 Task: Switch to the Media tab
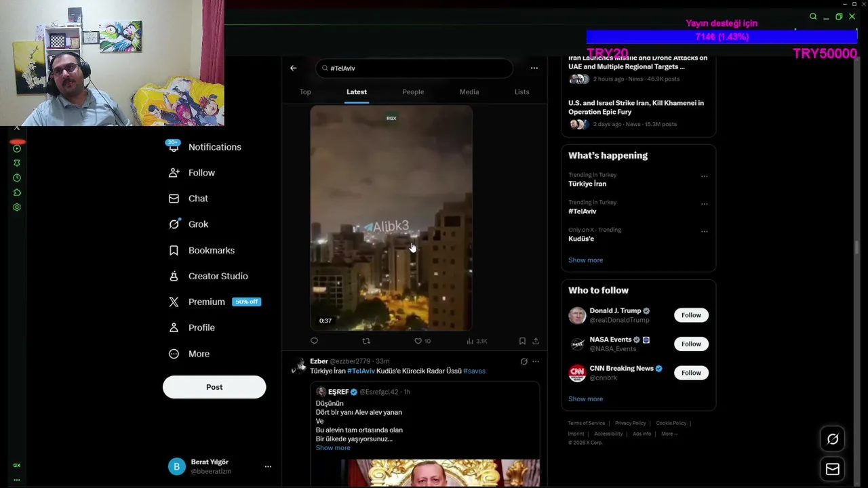click(x=469, y=92)
